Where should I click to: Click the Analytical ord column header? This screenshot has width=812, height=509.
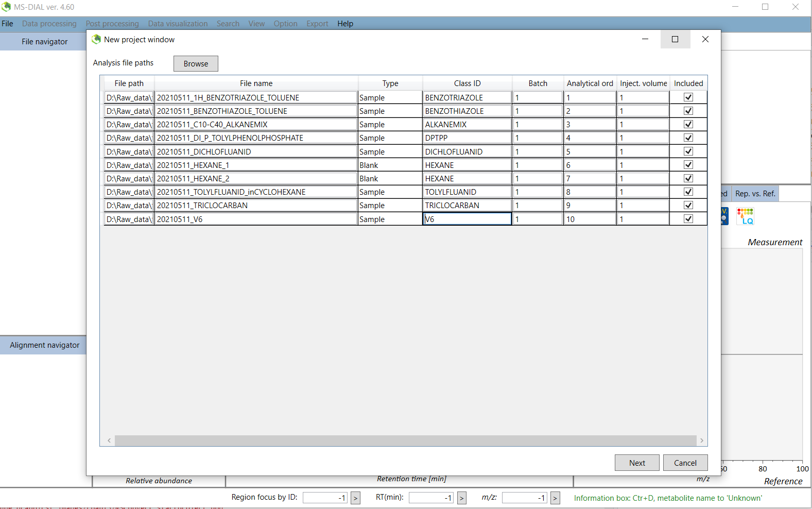(590, 83)
